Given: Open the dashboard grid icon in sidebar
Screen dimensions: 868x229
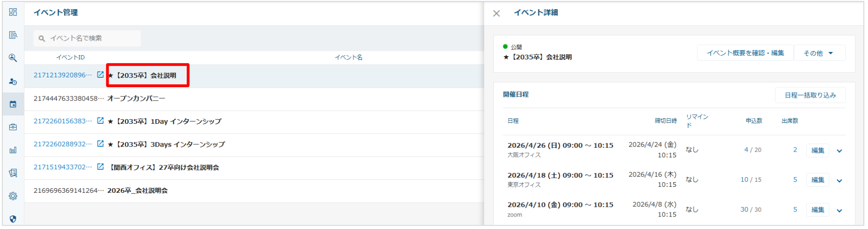Looking at the screenshot, I should 13,12.
